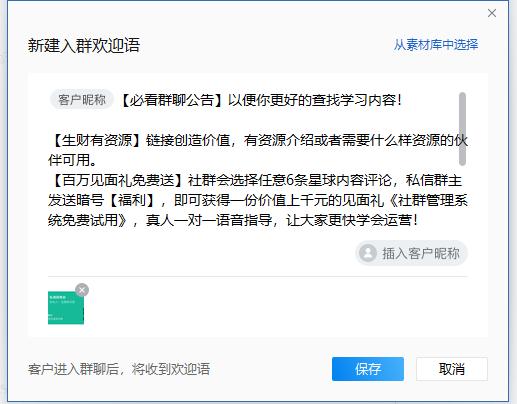This screenshot has width=517, height=404.
Task: Cancel with the 取消 button
Action: pos(452,369)
